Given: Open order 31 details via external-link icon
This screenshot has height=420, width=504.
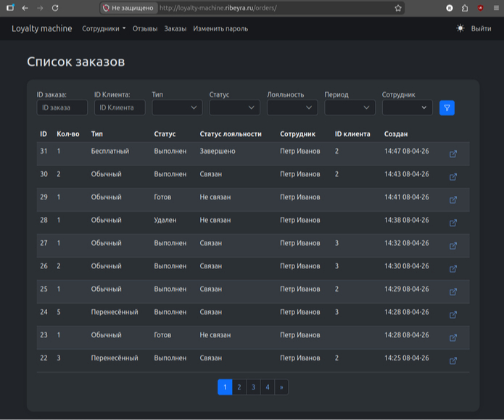Looking at the screenshot, I should click(453, 154).
